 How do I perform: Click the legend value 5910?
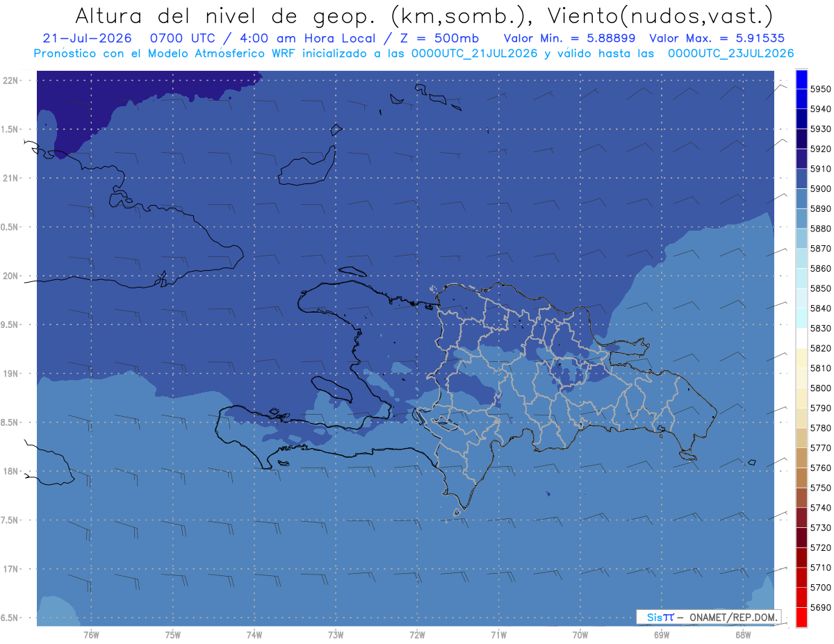coord(820,169)
